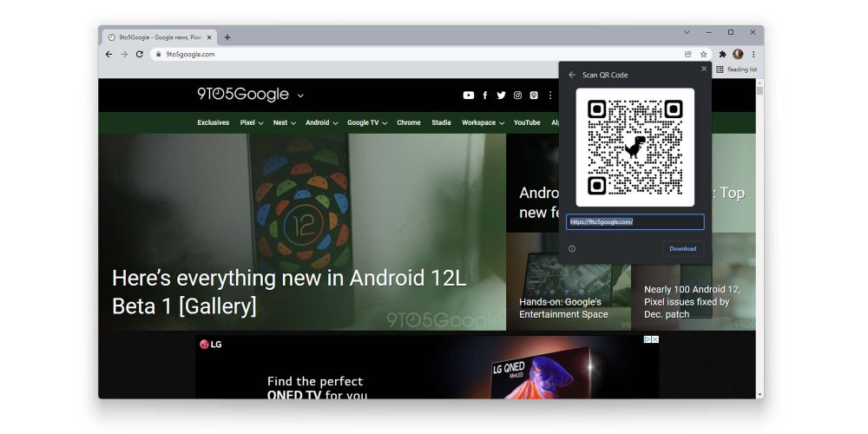This screenshot has height=434, width=868.
Task: Close the Scan QR Code popup
Action: (x=704, y=69)
